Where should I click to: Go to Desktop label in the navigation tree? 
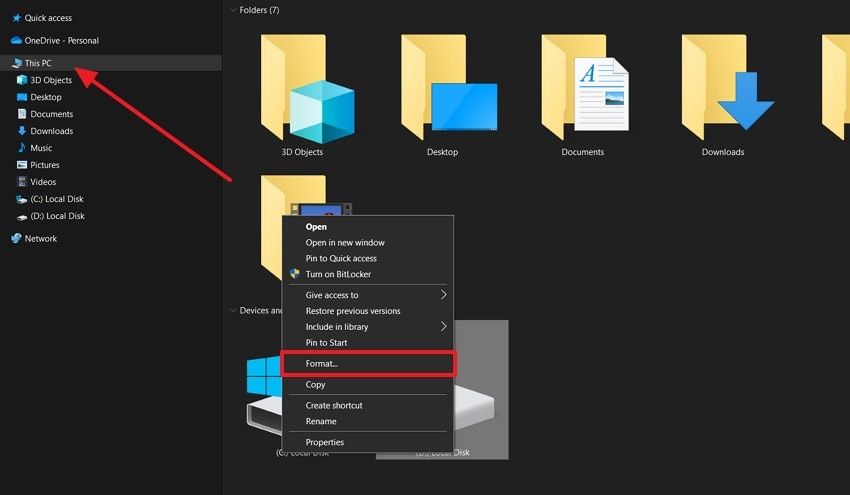click(x=46, y=97)
